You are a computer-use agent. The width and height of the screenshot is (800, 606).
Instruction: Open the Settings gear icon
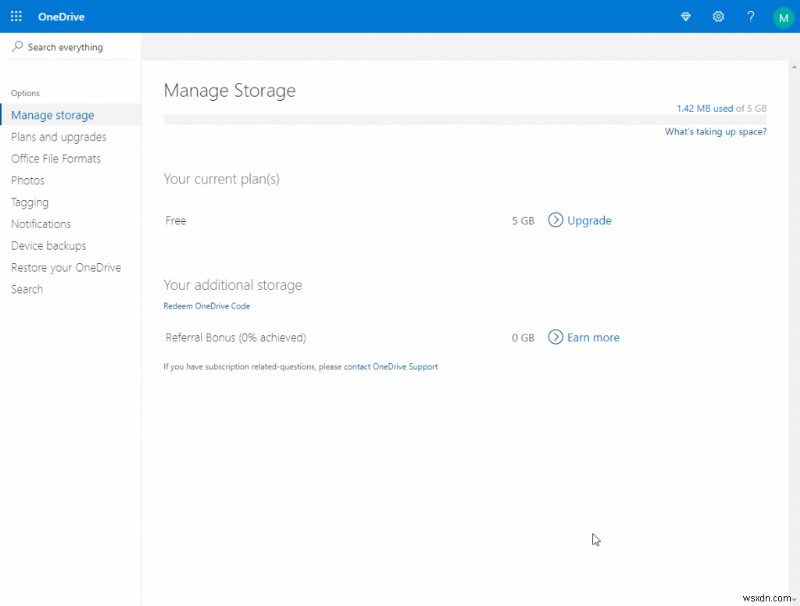[718, 17]
